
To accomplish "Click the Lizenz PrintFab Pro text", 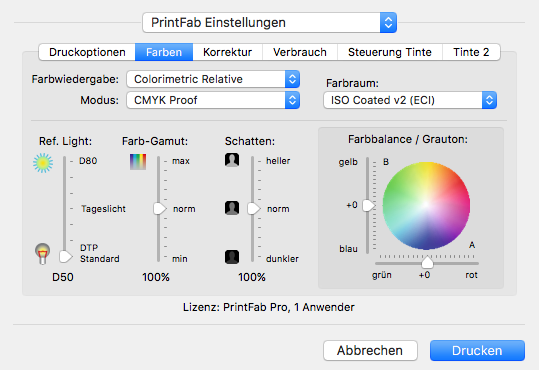I will pyautogui.click(x=268, y=307).
